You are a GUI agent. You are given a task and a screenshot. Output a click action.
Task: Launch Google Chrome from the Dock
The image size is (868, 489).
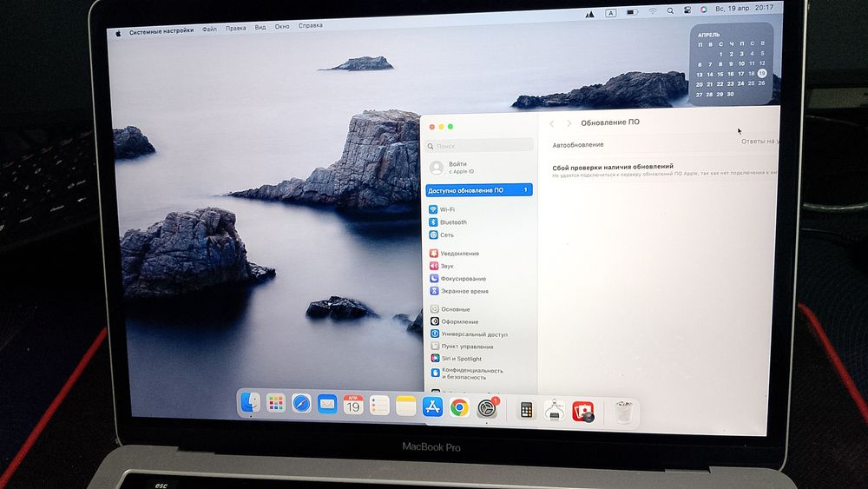click(x=459, y=407)
